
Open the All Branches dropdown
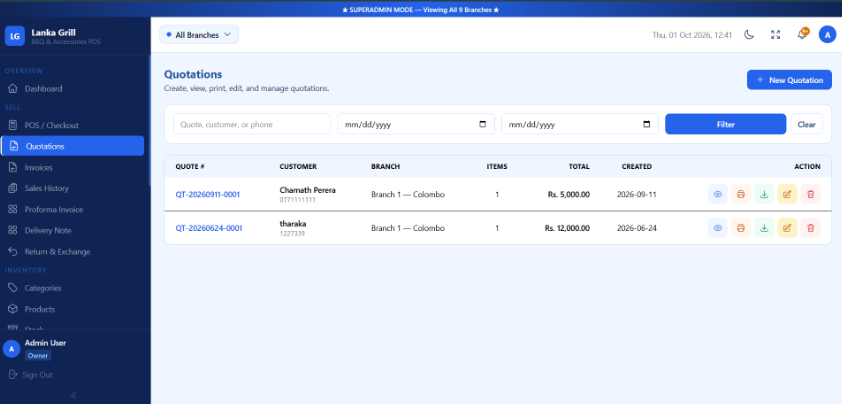click(199, 34)
